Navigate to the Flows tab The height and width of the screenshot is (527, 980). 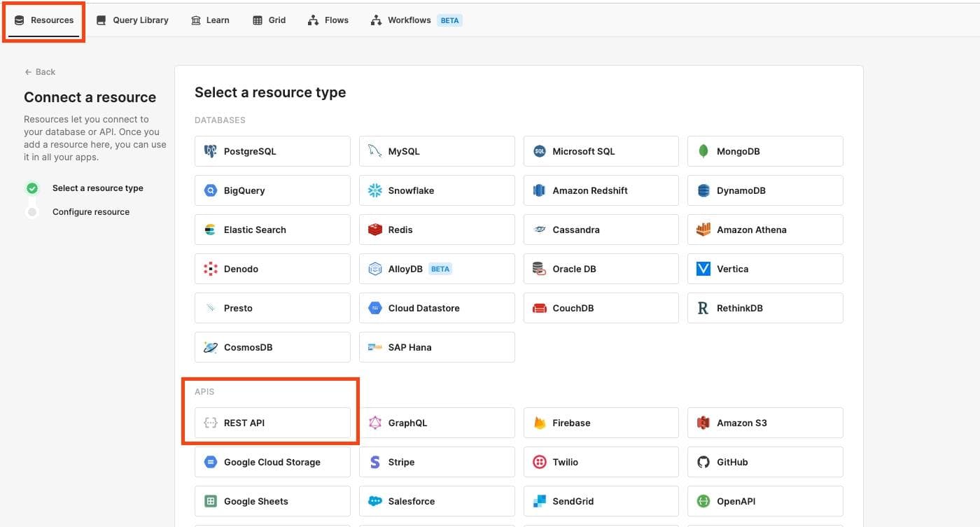point(327,20)
